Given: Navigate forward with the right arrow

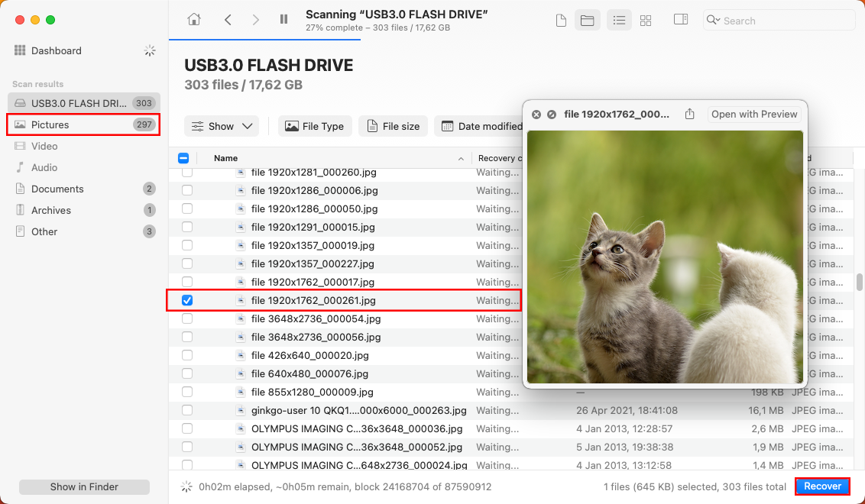Looking at the screenshot, I should click(255, 20).
